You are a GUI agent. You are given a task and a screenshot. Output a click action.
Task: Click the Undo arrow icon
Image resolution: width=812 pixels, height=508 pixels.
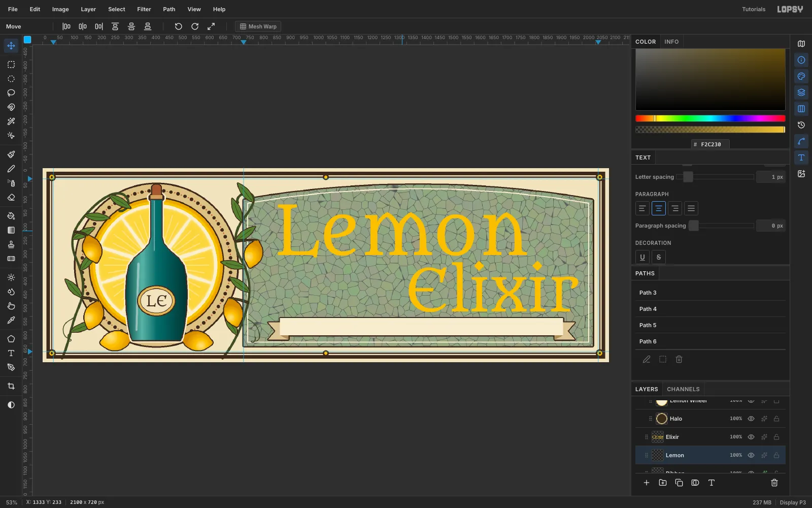click(179, 26)
